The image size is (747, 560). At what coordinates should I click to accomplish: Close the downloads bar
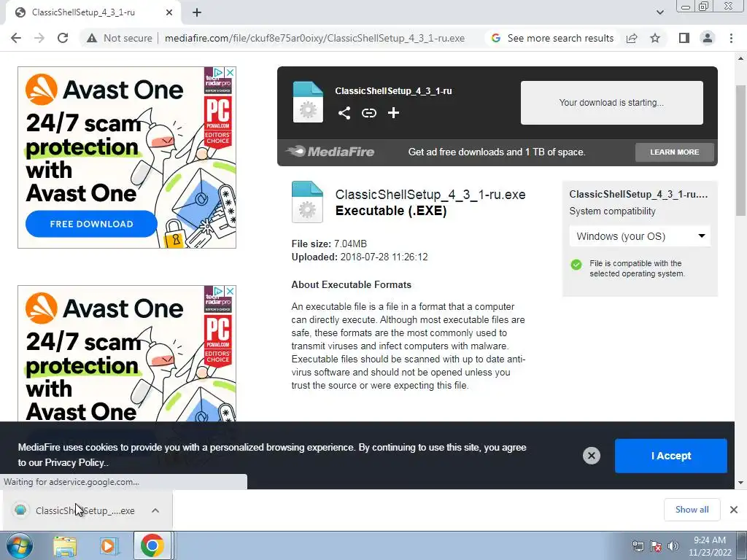734,510
